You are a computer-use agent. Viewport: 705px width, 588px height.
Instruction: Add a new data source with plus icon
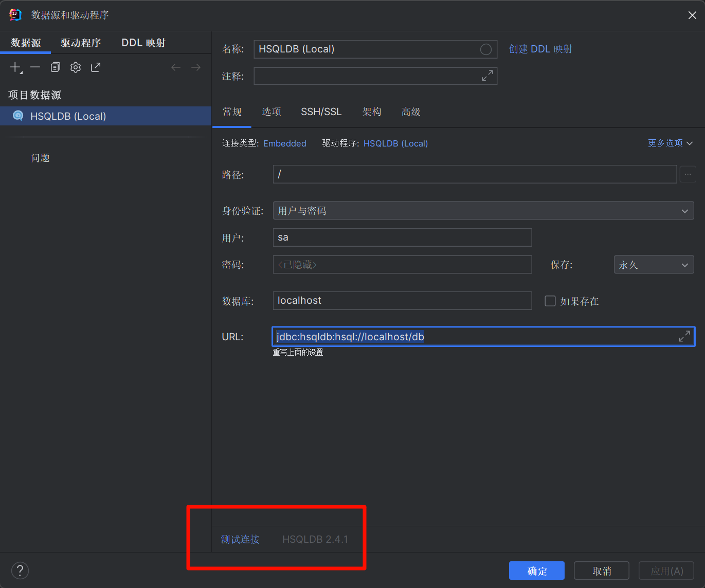pos(15,67)
